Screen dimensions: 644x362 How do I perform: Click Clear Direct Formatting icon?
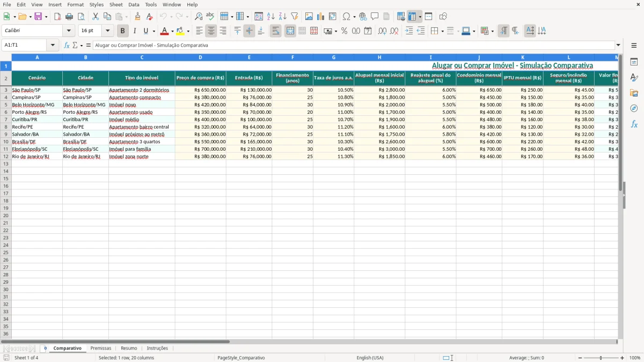[x=149, y=17]
